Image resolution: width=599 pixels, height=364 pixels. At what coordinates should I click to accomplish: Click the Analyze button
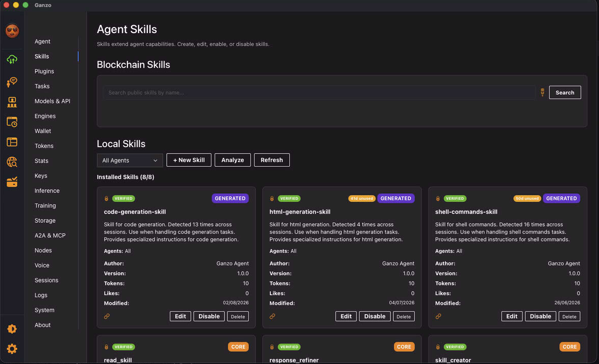[233, 160]
